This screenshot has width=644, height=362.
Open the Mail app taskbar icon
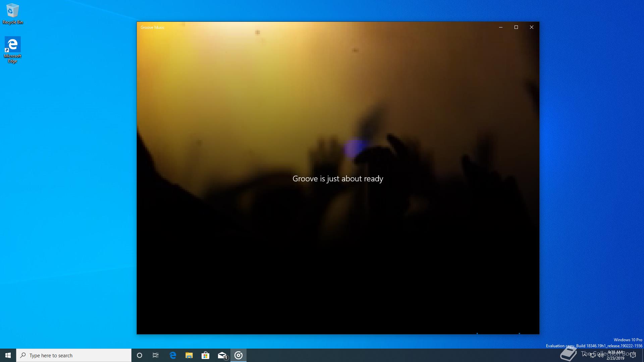222,355
